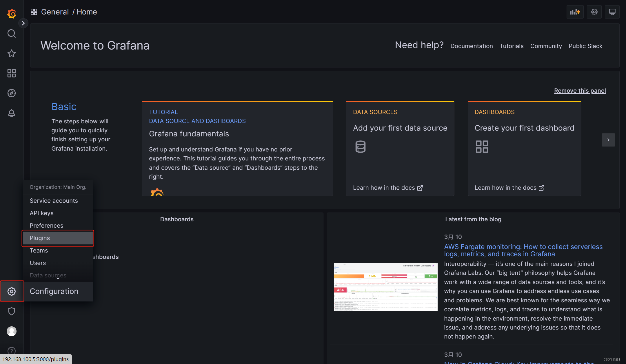
Task: Click the Server Admin shield icon
Action: click(12, 311)
